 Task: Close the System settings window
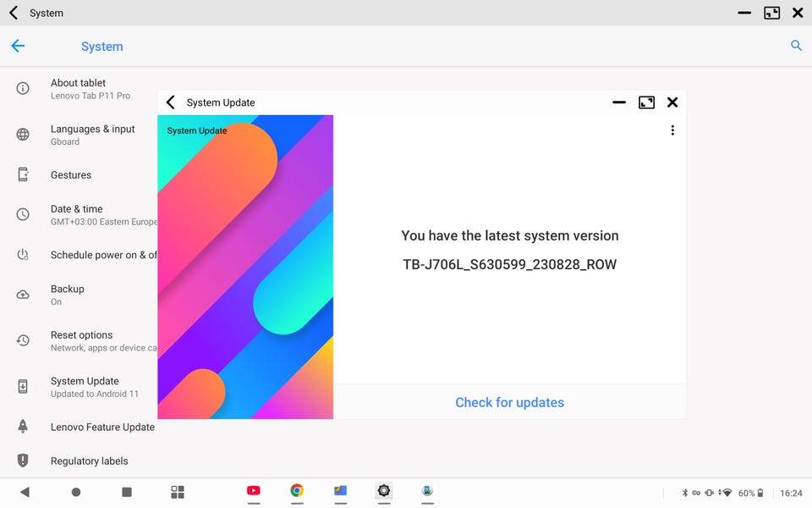coord(798,13)
